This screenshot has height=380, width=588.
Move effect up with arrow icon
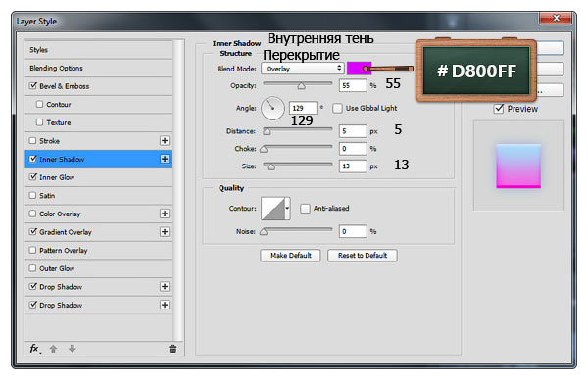click(x=53, y=349)
